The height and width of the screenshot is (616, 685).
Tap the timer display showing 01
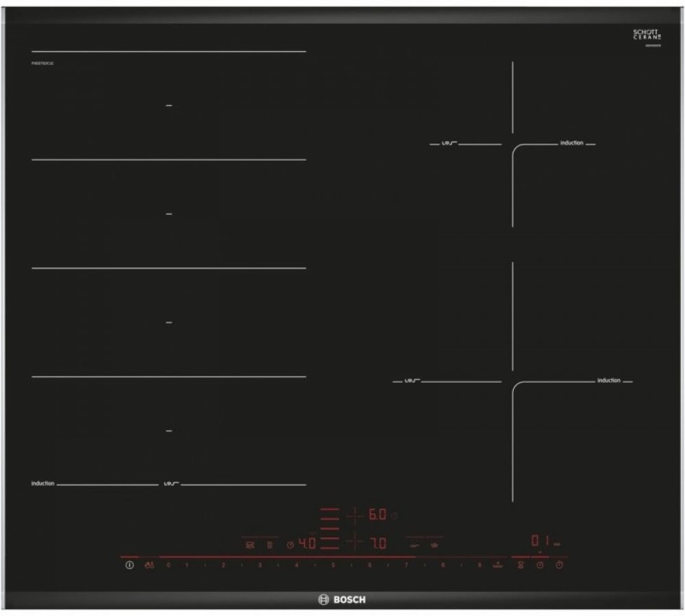pyautogui.click(x=540, y=541)
